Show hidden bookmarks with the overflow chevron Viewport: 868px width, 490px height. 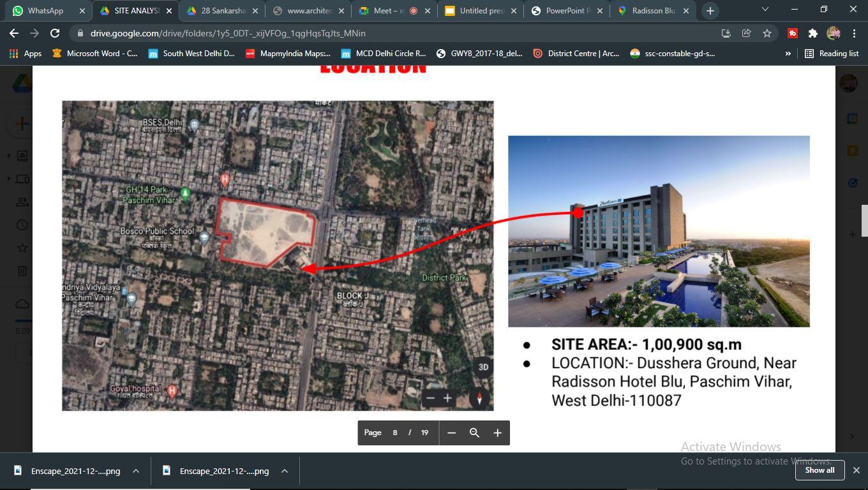click(x=788, y=54)
